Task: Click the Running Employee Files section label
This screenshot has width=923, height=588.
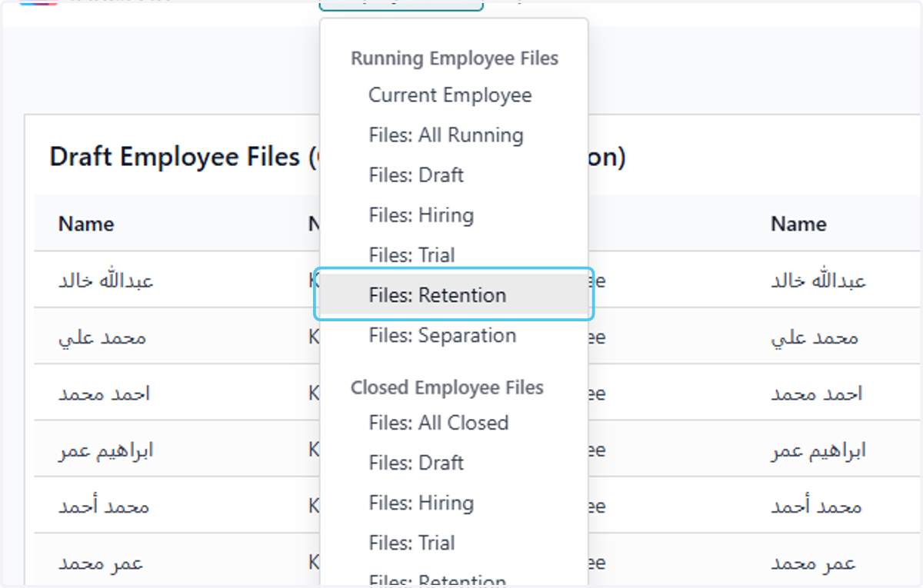Action: [455, 58]
